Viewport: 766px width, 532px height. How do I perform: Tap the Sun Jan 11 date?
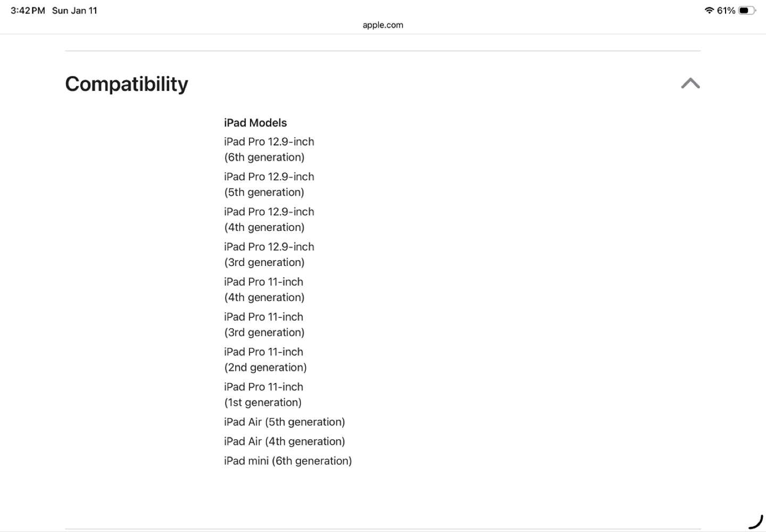tap(74, 11)
